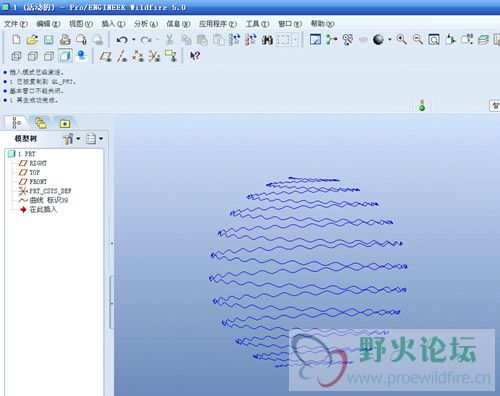Open the model tree settings dropdown arrow
Image resolution: width=500 pixels, height=396 pixels.
pyautogui.click(x=78, y=138)
